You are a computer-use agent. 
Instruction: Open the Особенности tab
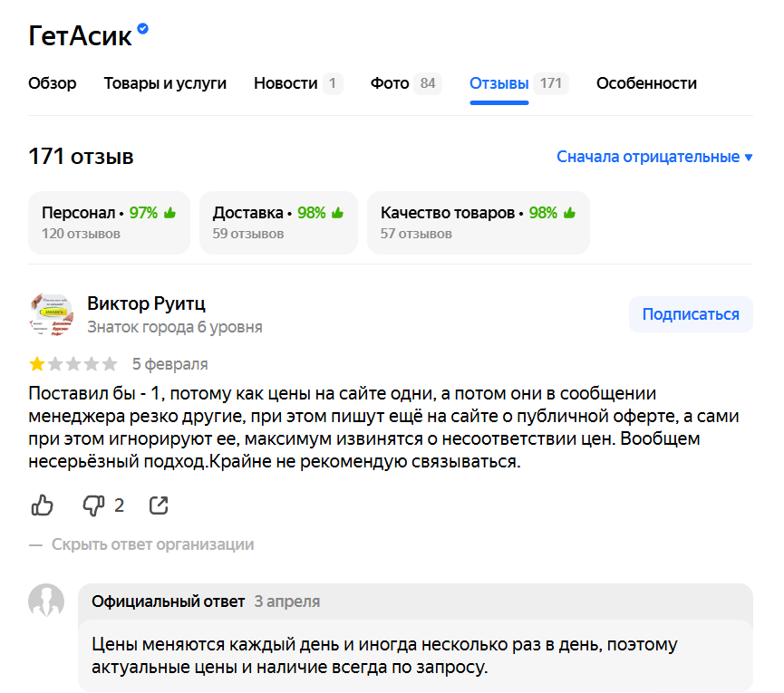[x=646, y=83]
